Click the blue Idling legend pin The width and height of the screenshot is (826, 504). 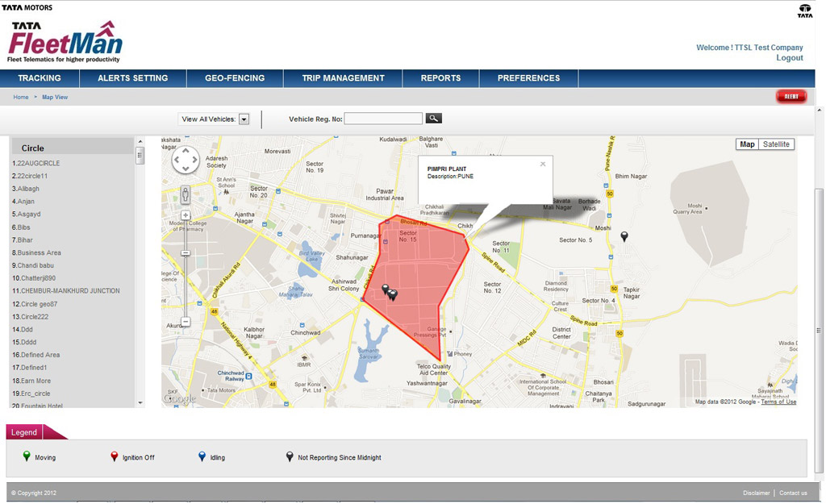pyautogui.click(x=202, y=456)
